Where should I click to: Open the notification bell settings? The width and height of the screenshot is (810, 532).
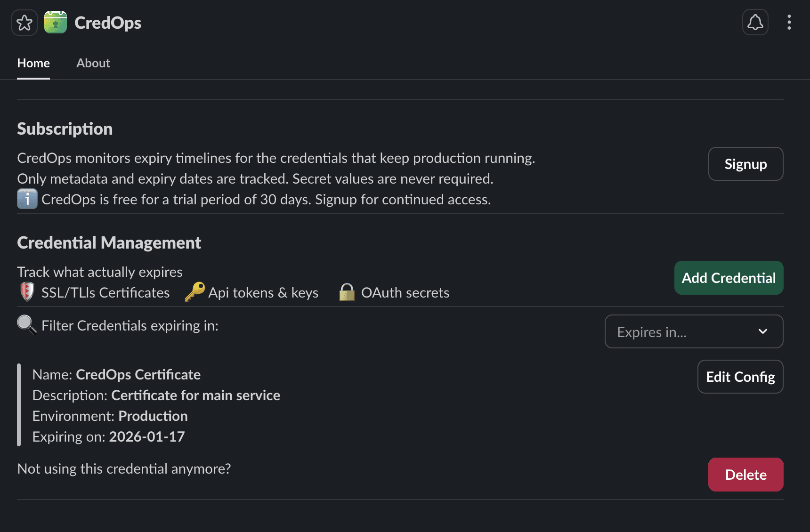(755, 23)
